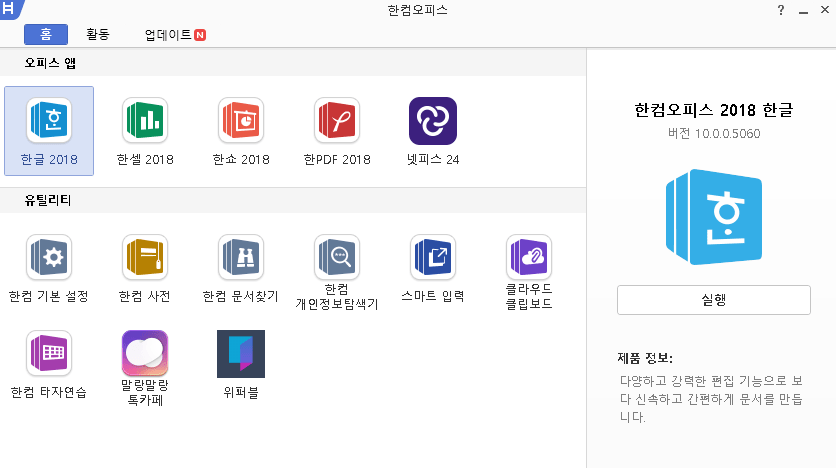Close the 한컴오피스 window
The image size is (836, 468).
(x=825, y=10)
